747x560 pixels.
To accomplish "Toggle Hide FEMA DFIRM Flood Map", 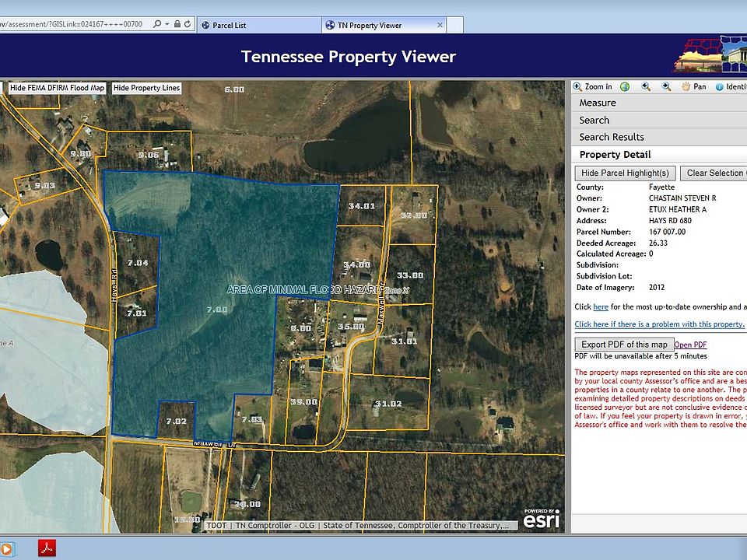I will click(x=57, y=88).
